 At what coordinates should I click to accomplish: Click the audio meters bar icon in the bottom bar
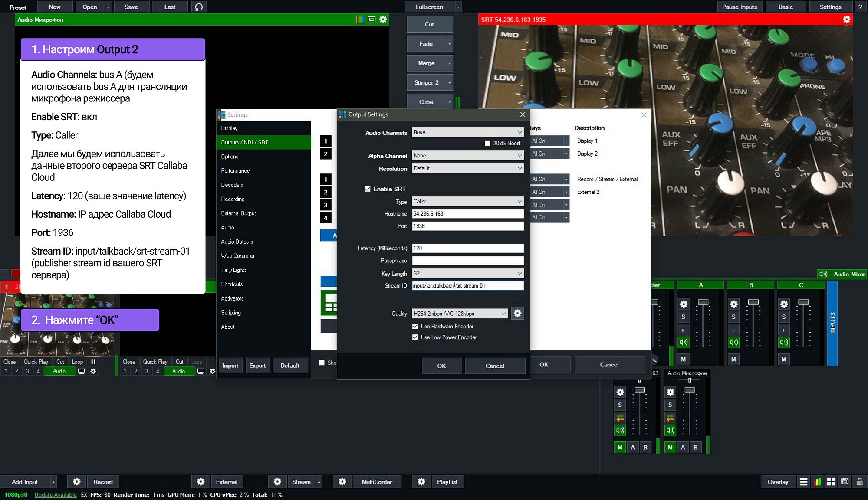817,482
